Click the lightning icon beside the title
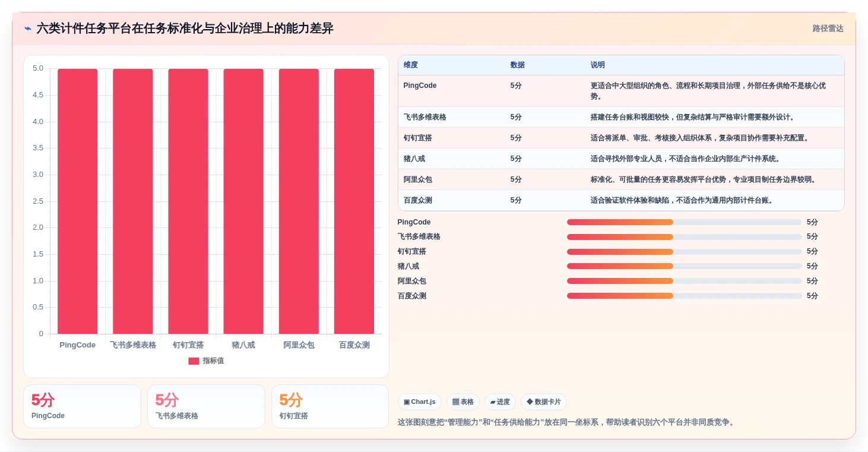The height and width of the screenshot is (452, 868). point(28,29)
